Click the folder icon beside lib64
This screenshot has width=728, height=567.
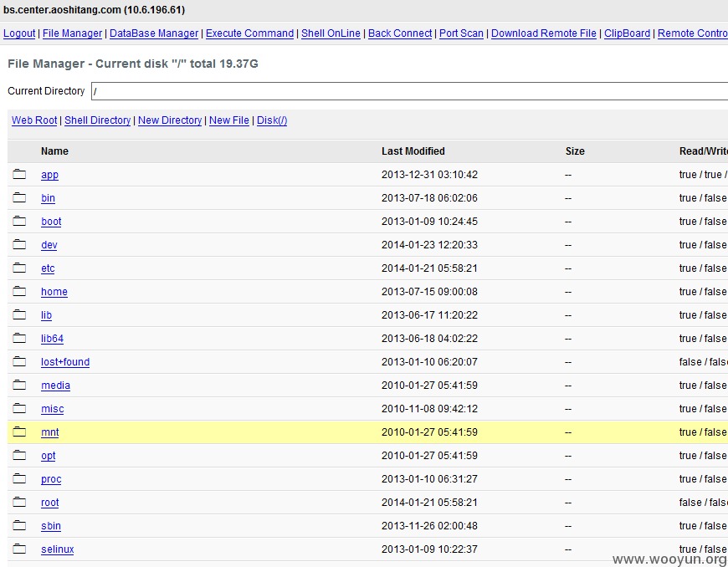tap(19, 338)
